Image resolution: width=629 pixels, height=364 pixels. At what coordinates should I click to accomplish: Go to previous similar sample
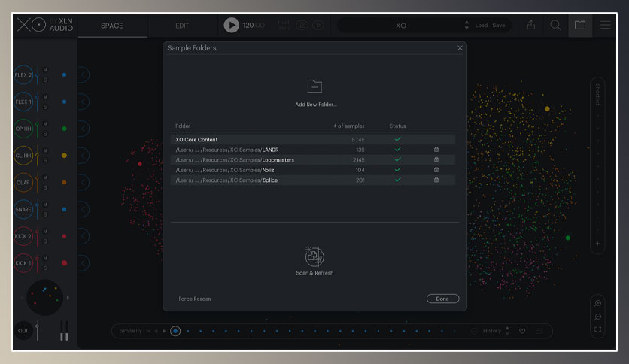(156, 331)
